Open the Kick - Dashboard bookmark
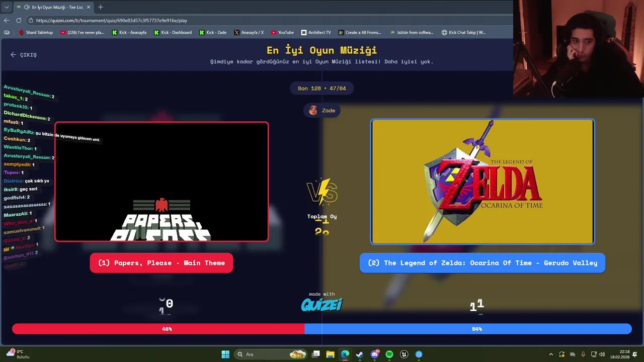 tap(173, 32)
